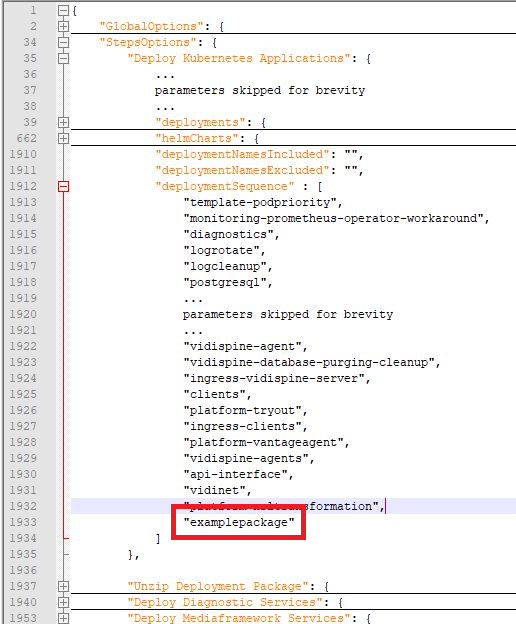
Task: Expand Unzip Deployment Package fold on line 1937
Action: point(63,586)
